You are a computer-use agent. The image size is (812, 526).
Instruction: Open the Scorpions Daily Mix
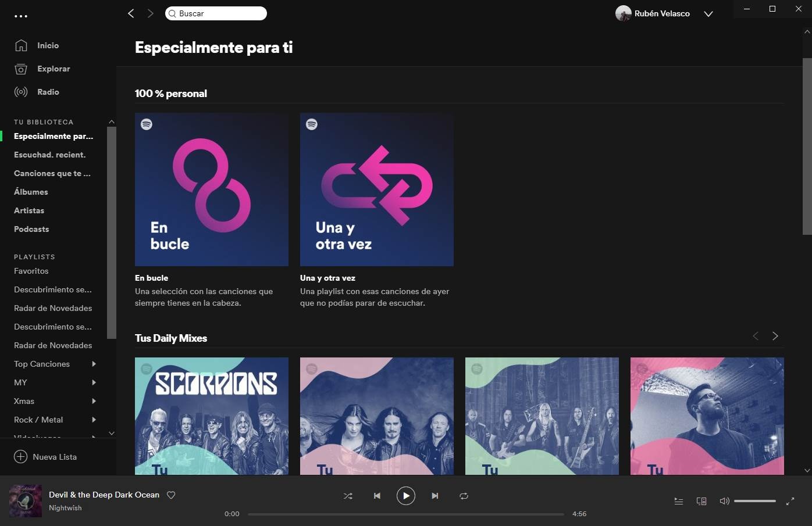click(x=212, y=416)
